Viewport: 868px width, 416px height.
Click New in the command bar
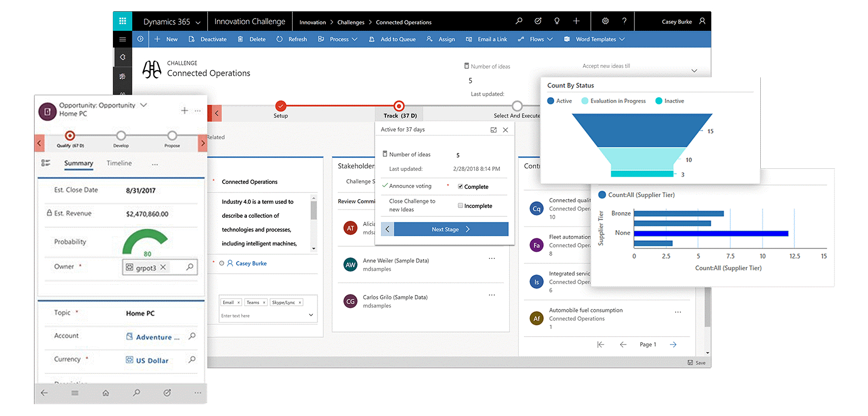[x=166, y=39]
